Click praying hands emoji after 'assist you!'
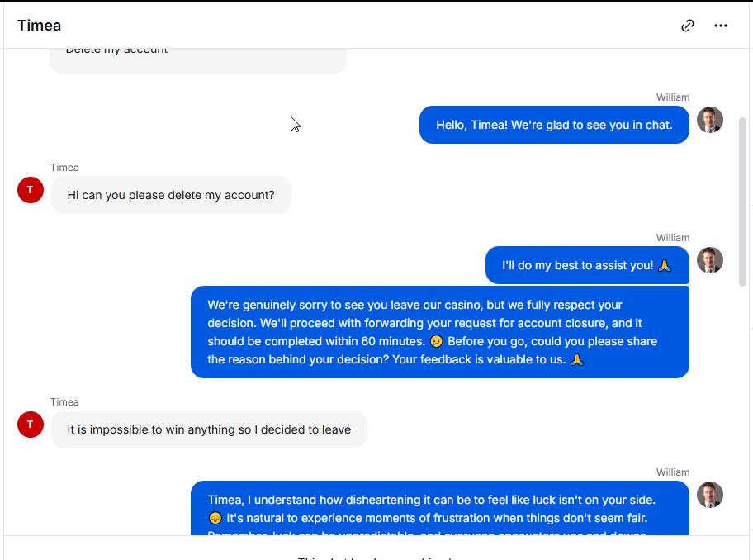Screen dimensions: 753x560 (x=665, y=266)
